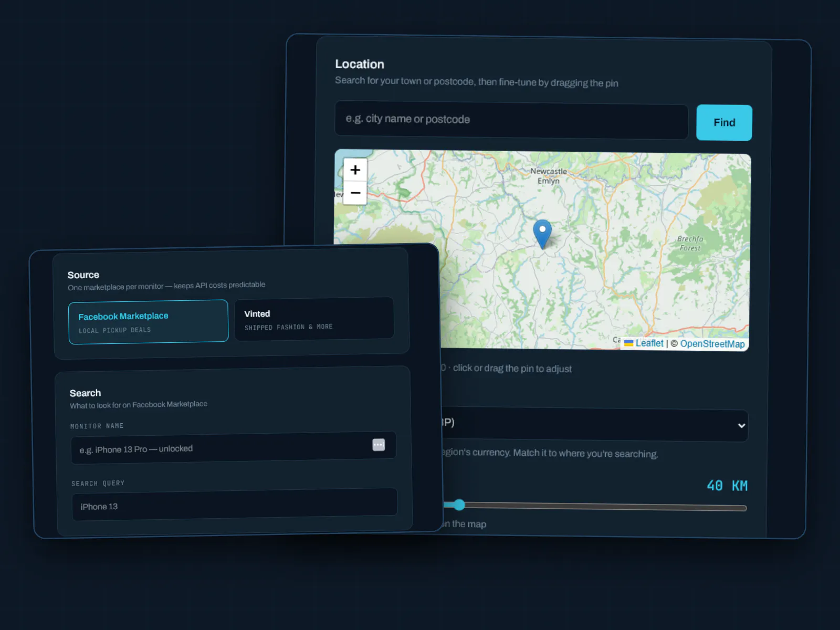Open the Leaflet link
The width and height of the screenshot is (840, 630).
tap(649, 343)
